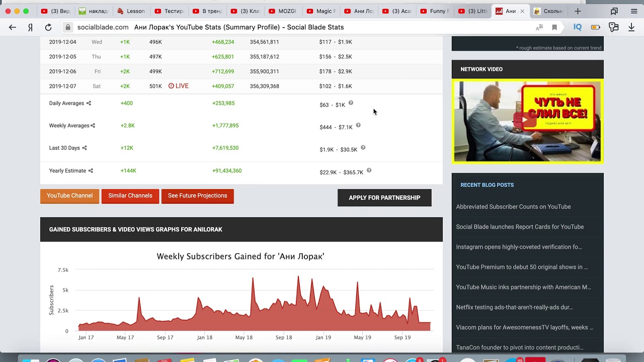
Task: Go back using the browser back arrow
Action: tap(13, 27)
